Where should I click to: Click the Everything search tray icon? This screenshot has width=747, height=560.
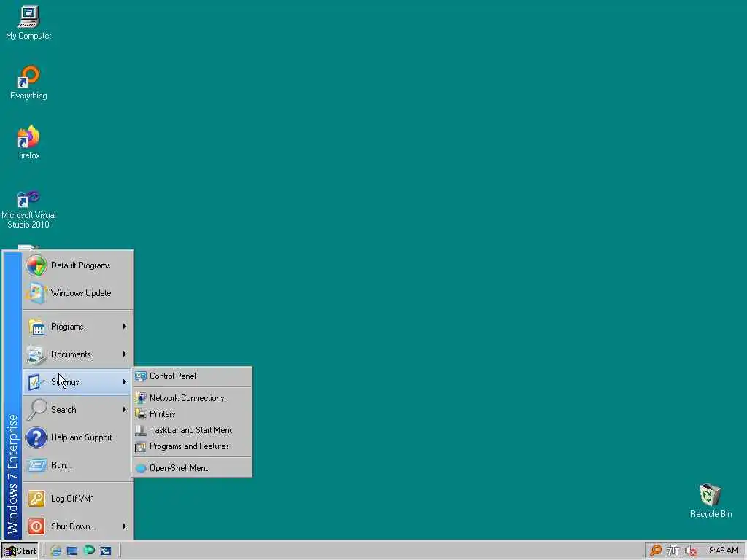(656, 551)
